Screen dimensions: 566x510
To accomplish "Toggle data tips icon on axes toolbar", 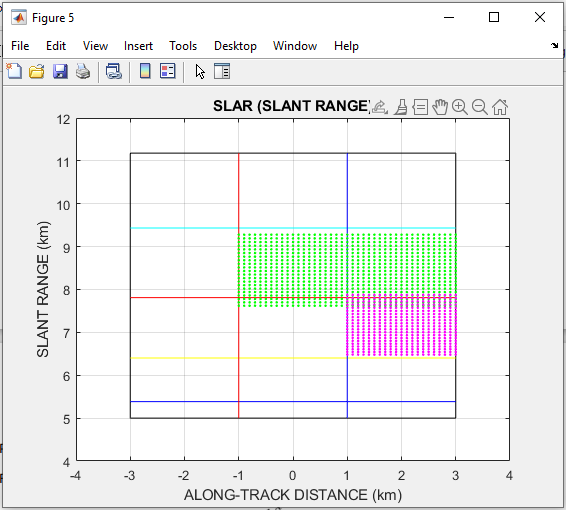I will click(x=420, y=108).
